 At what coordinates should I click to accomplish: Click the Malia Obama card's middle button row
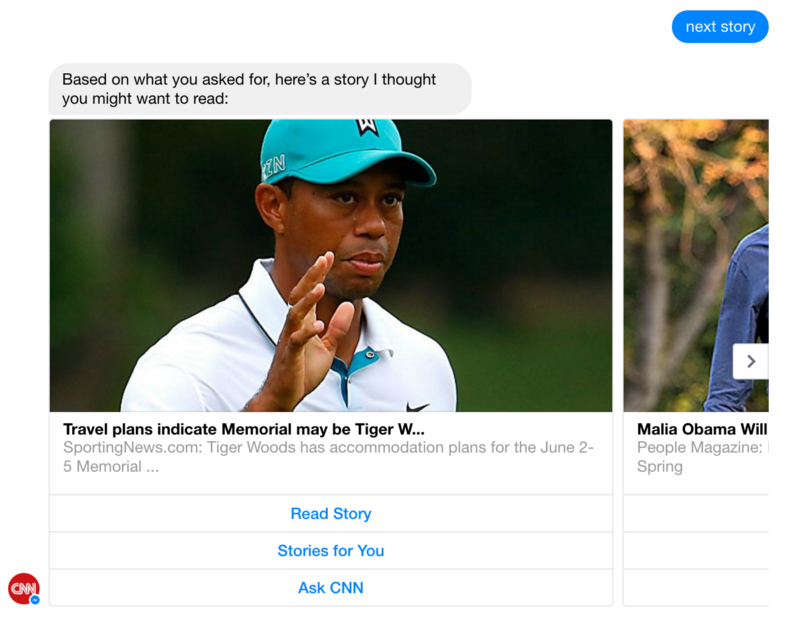(696, 551)
